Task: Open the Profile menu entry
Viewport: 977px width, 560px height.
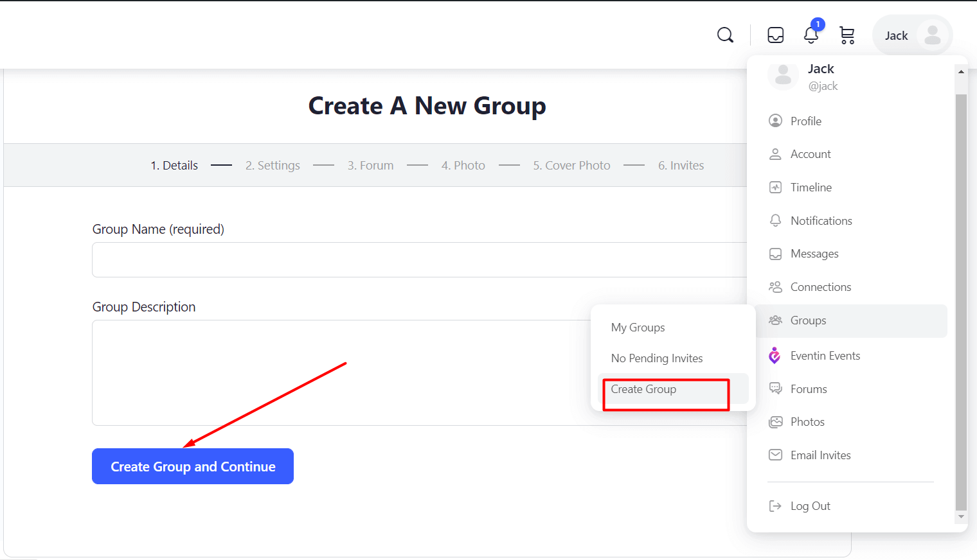Action: click(x=805, y=121)
